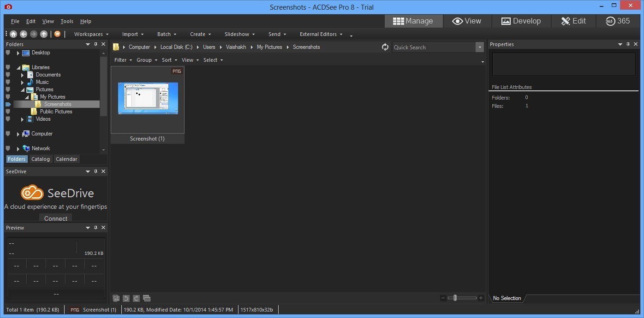Click the Back navigation arrow icon
The width and height of the screenshot is (644, 318).
(23, 34)
